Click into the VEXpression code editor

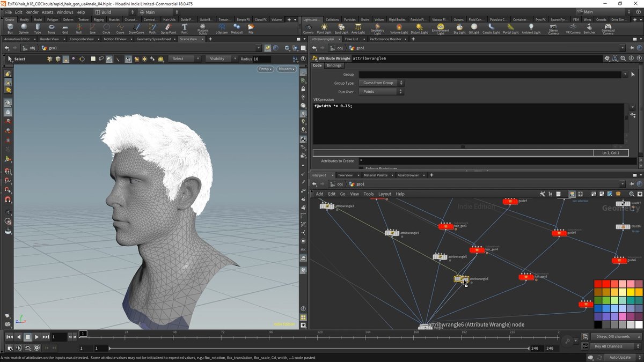pyautogui.click(x=468, y=123)
